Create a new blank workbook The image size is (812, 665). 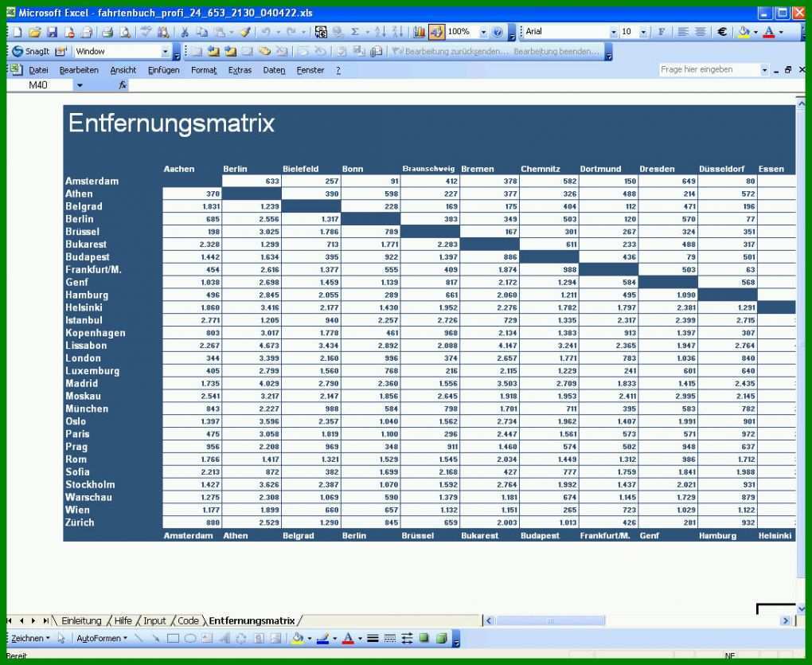coord(18,32)
